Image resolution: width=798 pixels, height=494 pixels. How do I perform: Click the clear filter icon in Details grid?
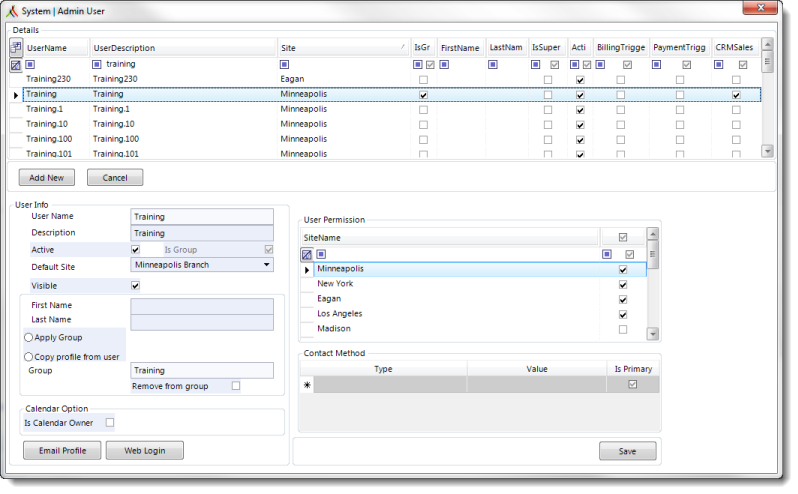[x=15, y=64]
